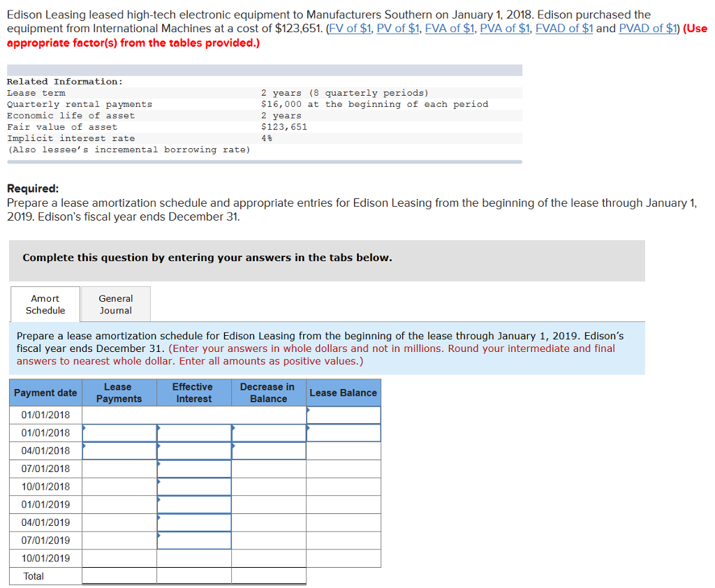Select the Payment date column header
Image resolution: width=715 pixels, height=588 pixels.
(45, 392)
